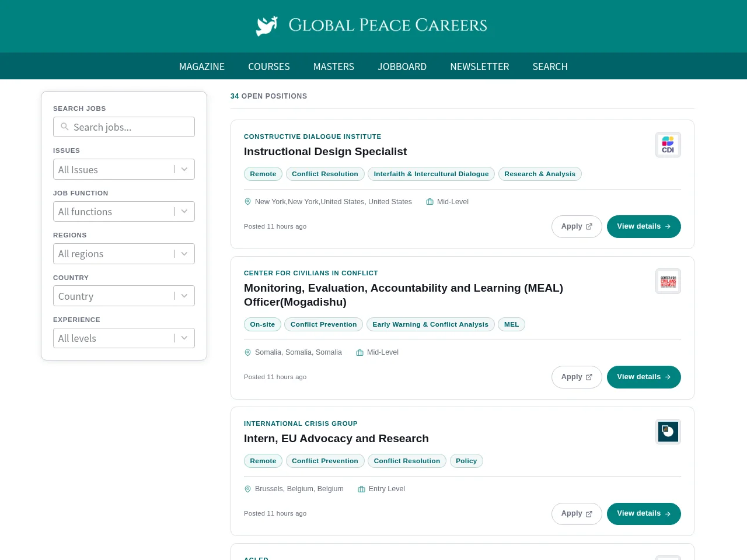Click the CONSTRUCTIVE DIALOGUE INSTITUTE organization name
Viewport: 747px width, 560px height.
click(312, 136)
